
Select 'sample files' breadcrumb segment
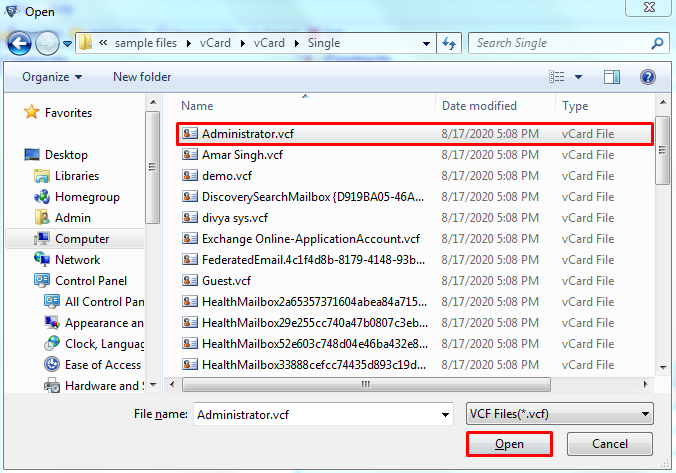(x=146, y=43)
